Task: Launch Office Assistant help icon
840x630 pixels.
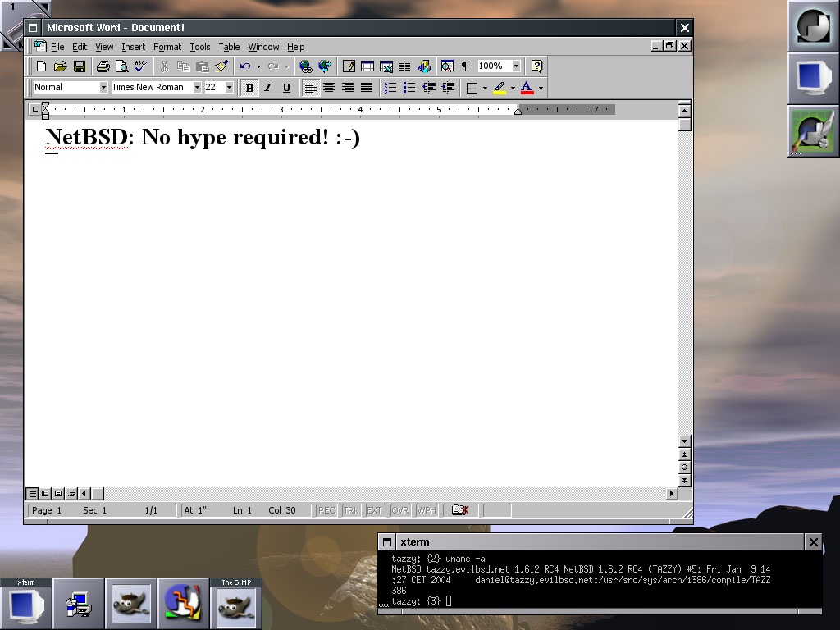Action: tap(536, 66)
